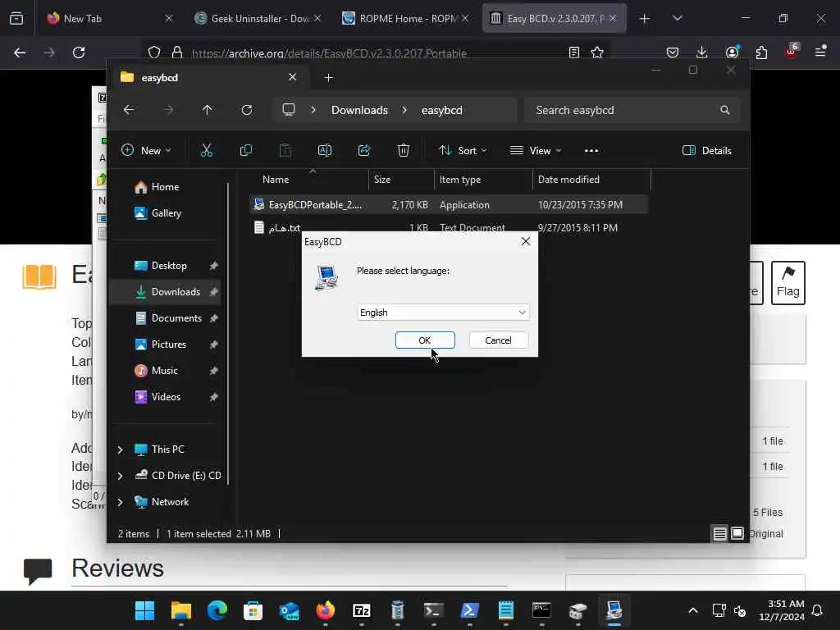
Task: Toggle the Details pane button
Action: coord(707,151)
